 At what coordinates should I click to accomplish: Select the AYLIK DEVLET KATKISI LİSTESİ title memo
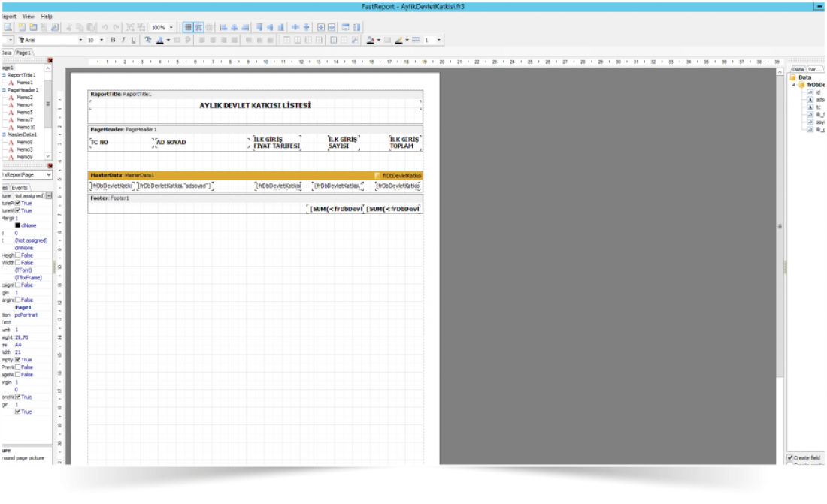coord(255,106)
